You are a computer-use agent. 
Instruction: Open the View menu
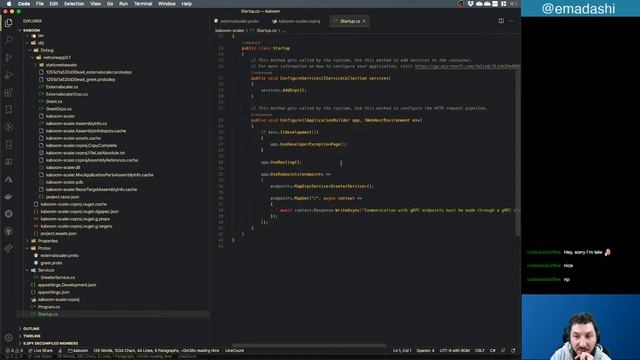click(x=96, y=4)
